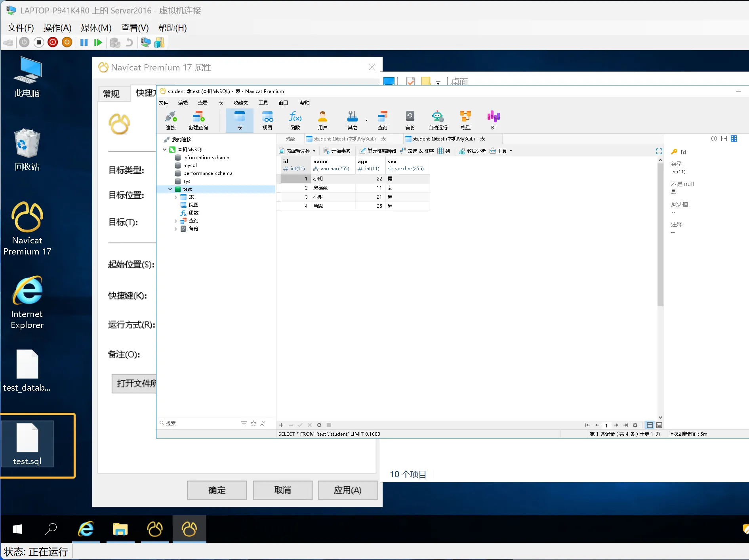The height and width of the screenshot is (560, 749).
Task: Open the 文件 menu in Navicat
Action: [x=164, y=103]
